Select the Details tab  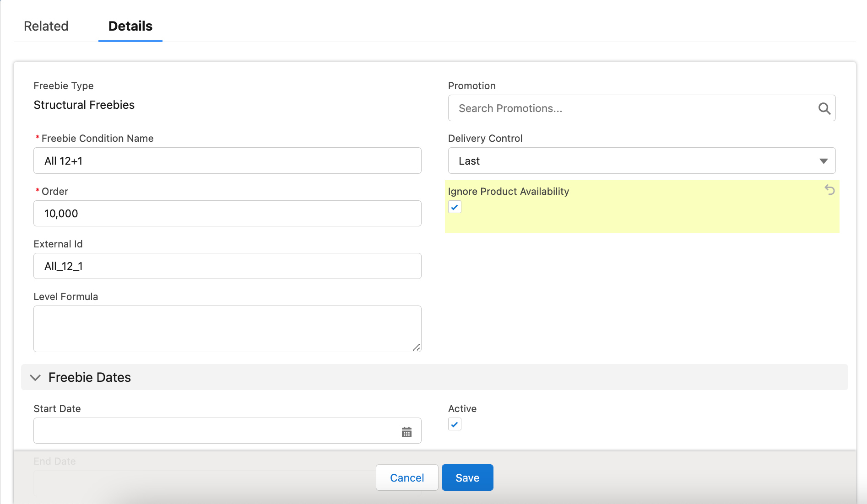click(130, 26)
